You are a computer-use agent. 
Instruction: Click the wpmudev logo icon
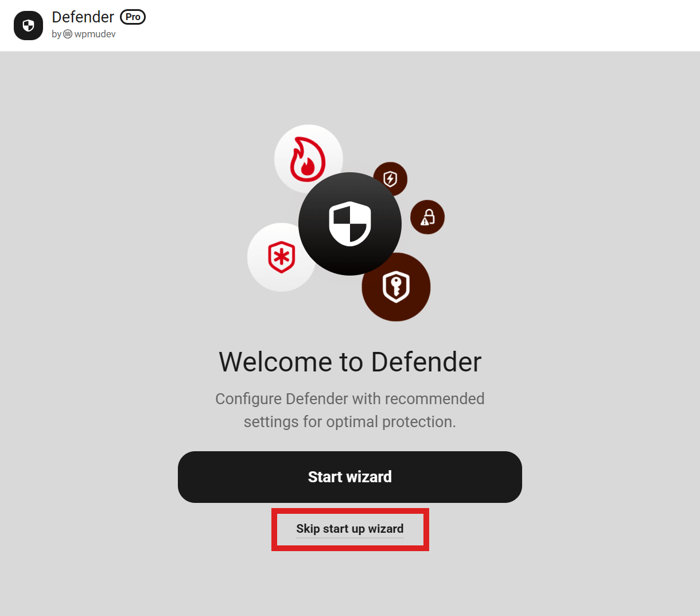pos(68,34)
